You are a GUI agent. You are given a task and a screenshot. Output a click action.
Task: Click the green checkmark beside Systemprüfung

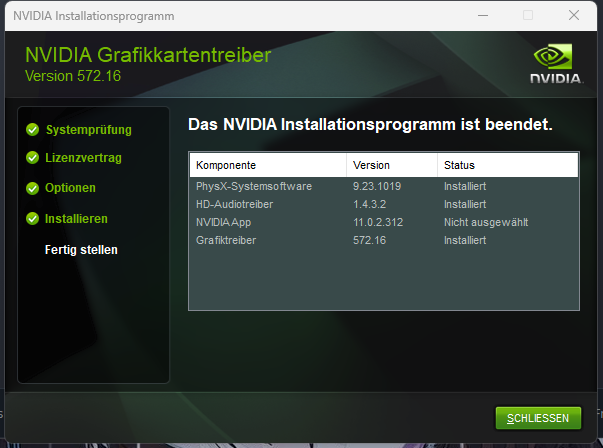click(x=33, y=130)
